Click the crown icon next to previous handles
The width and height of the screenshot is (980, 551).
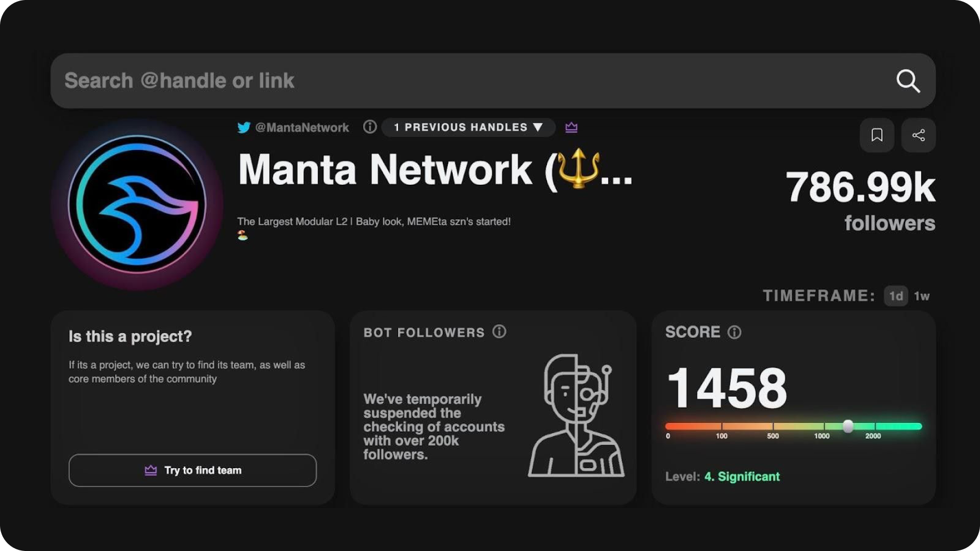tap(570, 128)
